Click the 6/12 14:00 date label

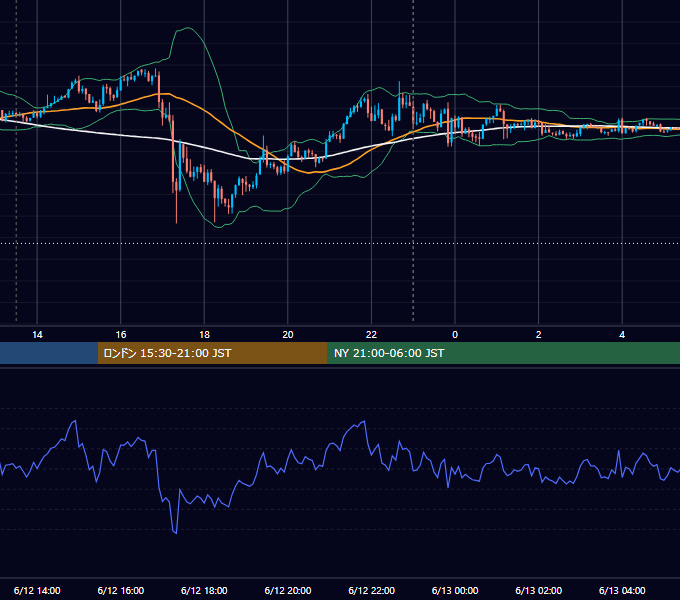(37, 590)
